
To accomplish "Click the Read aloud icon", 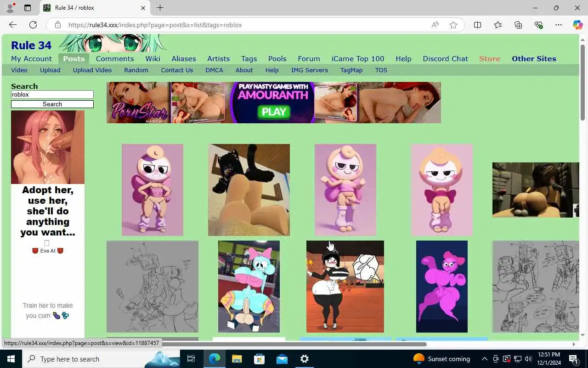I will pyautogui.click(x=435, y=25).
